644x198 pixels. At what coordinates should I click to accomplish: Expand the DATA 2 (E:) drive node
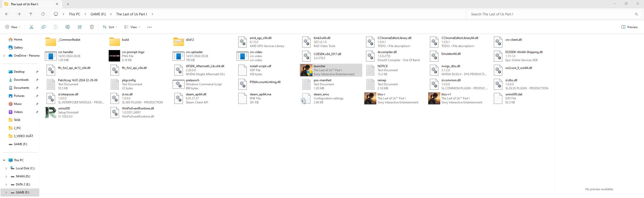coord(6,184)
